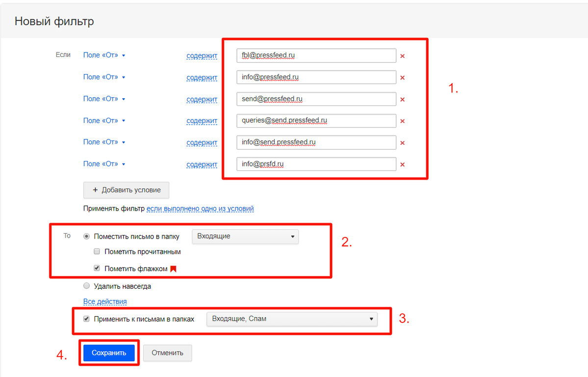Open the «Поле От» dropdown in send@pressfeed.ru row
The height and width of the screenshot is (377, 588).
coord(104,99)
